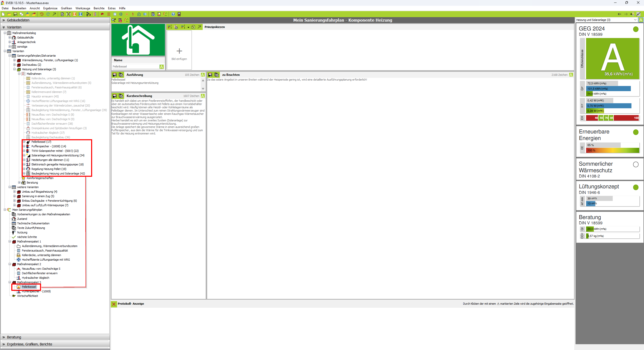Open Heizung und Solaranlage (3) dropdown
The width and height of the screenshot is (644, 350).
click(x=635, y=20)
